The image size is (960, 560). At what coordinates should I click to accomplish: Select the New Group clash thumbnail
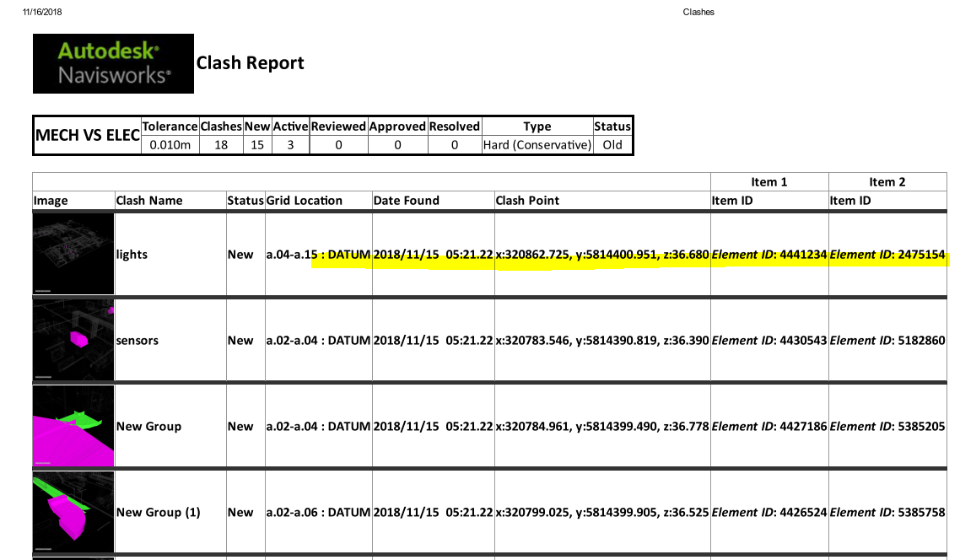73,426
